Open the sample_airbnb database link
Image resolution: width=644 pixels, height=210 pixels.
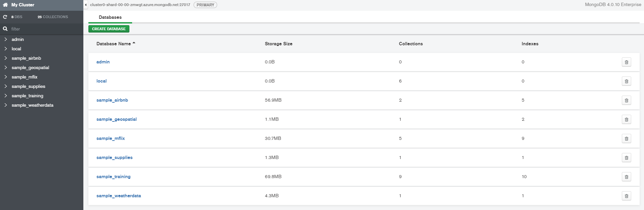[112, 100]
